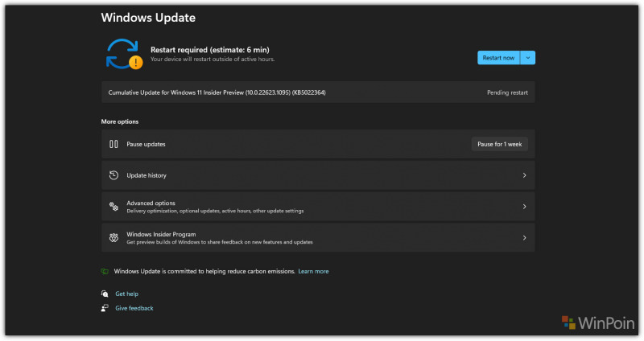Open Advanced options

(318, 207)
